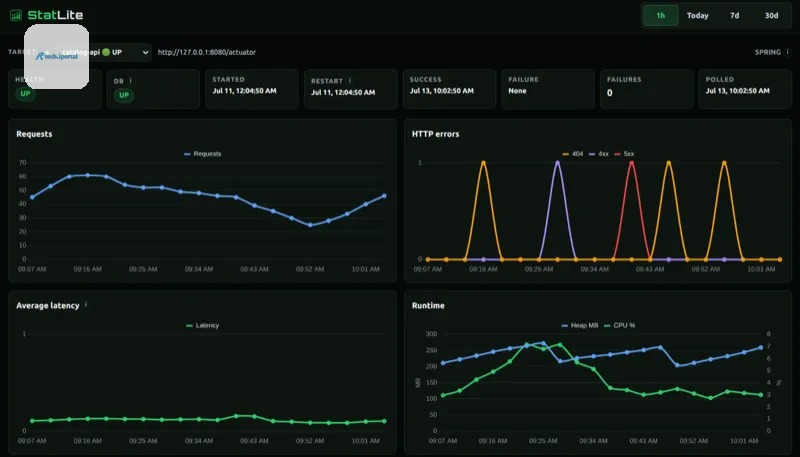
Task: Click the info icon next to SPRING
Action: [787, 52]
